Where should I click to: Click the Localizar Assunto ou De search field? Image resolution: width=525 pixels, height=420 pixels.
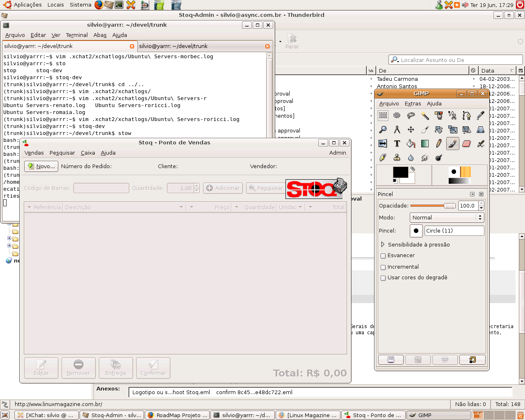455,60
